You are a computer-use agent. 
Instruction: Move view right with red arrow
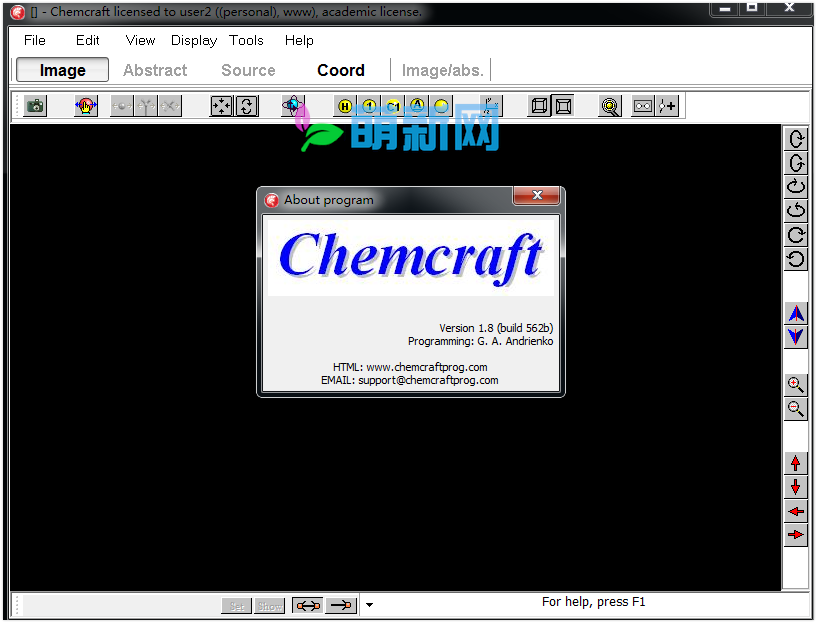(796, 535)
